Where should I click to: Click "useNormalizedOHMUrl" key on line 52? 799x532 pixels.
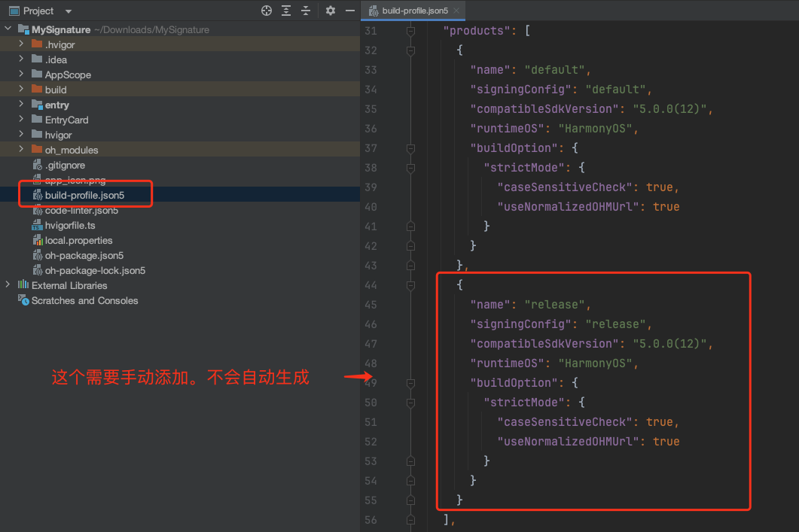click(568, 442)
